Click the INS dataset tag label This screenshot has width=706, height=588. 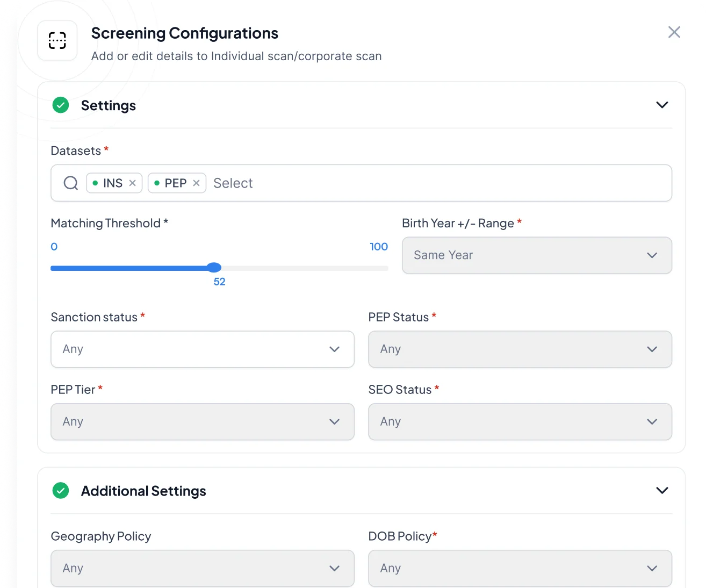point(112,183)
